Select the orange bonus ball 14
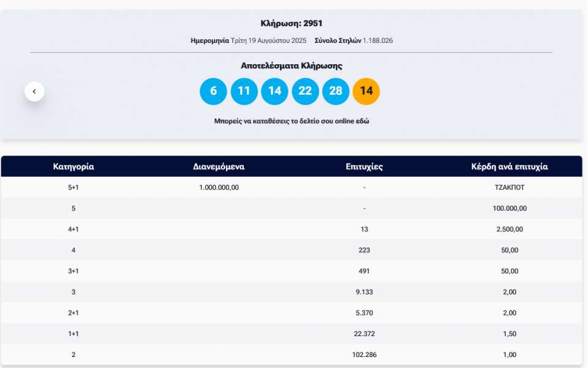This screenshot has height=368, width=588. pos(366,91)
